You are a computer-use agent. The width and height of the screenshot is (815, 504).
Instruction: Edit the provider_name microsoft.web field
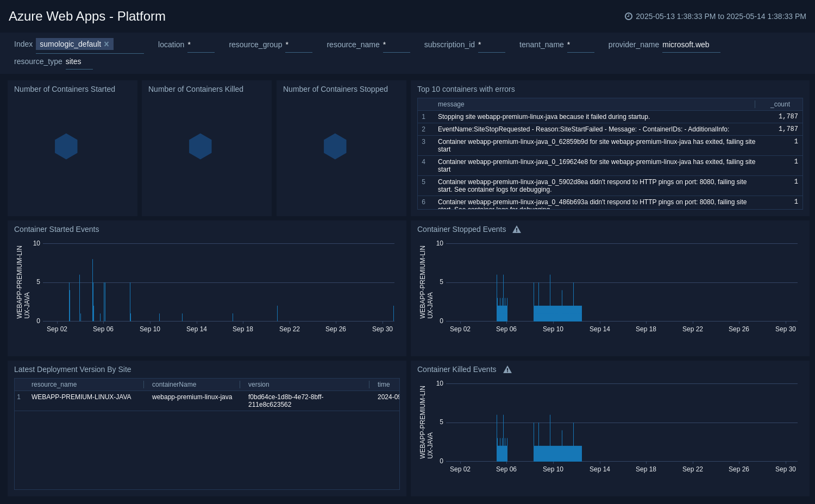691,45
